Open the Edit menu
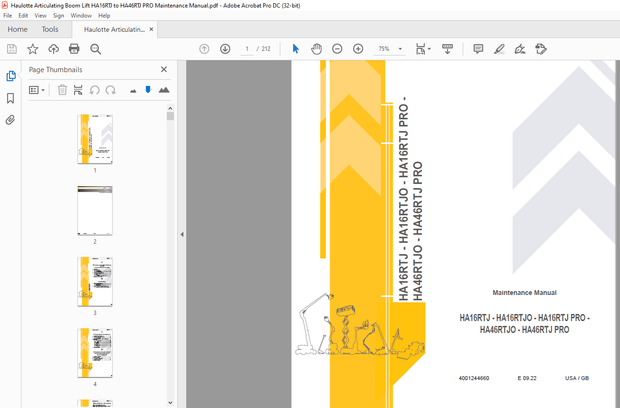 (x=23, y=15)
